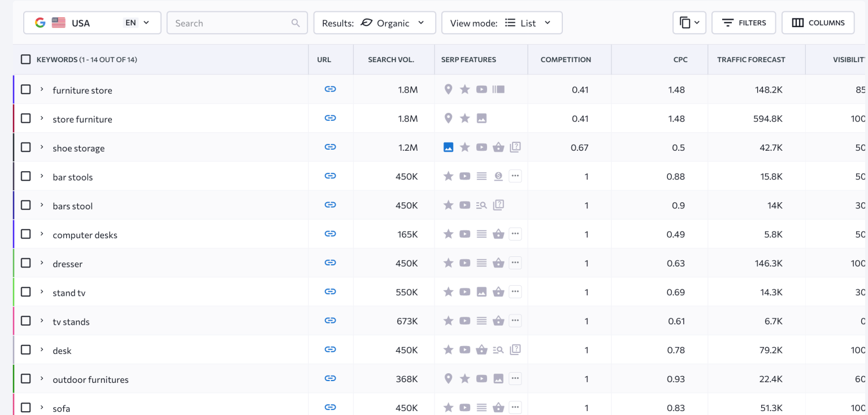The height and width of the screenshot is (415, 868).
Task: Expand the store furniture keyword row
Action: [42, 118]
